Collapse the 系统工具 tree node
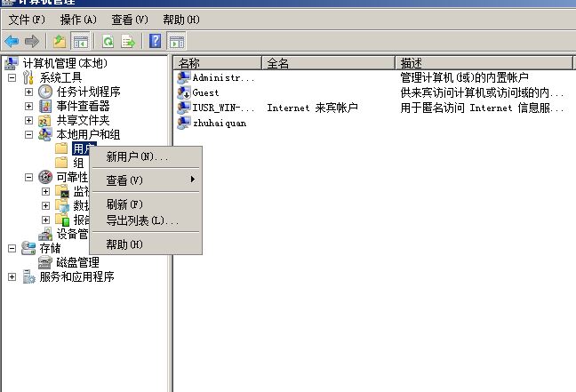The height and width of the screenshot is (392, 576). (x=12, y=77)
